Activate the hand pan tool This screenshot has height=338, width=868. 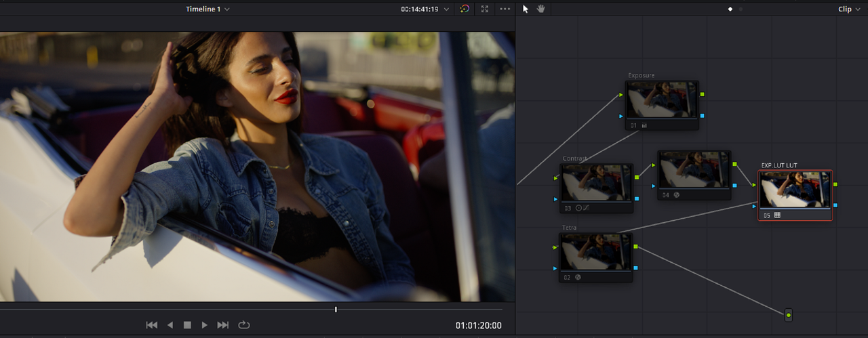point(541,9)
